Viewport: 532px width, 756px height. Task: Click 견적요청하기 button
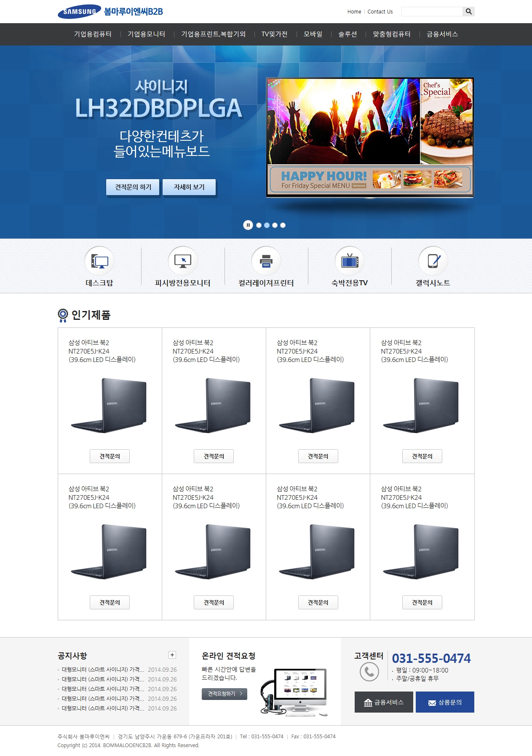[225, 694]
